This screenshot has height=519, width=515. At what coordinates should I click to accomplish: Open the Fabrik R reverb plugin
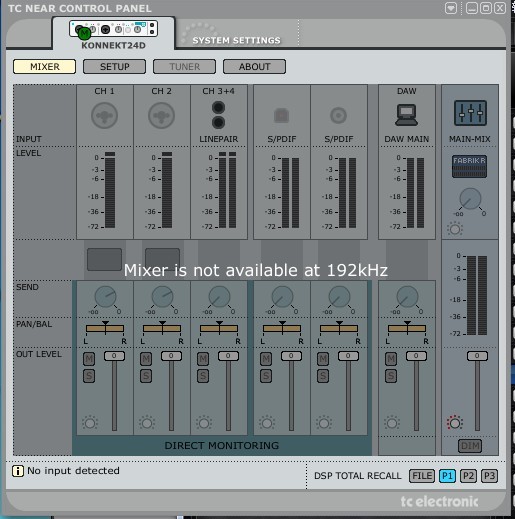469,166
